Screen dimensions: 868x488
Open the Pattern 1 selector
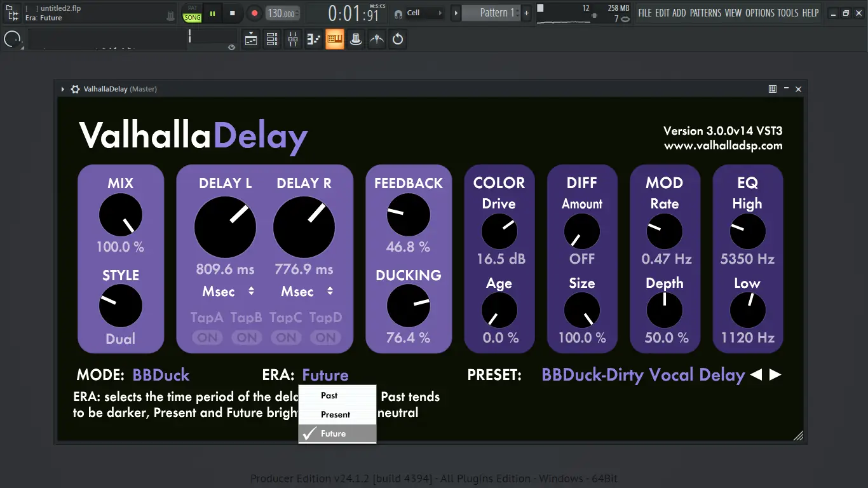coord(491,13)
